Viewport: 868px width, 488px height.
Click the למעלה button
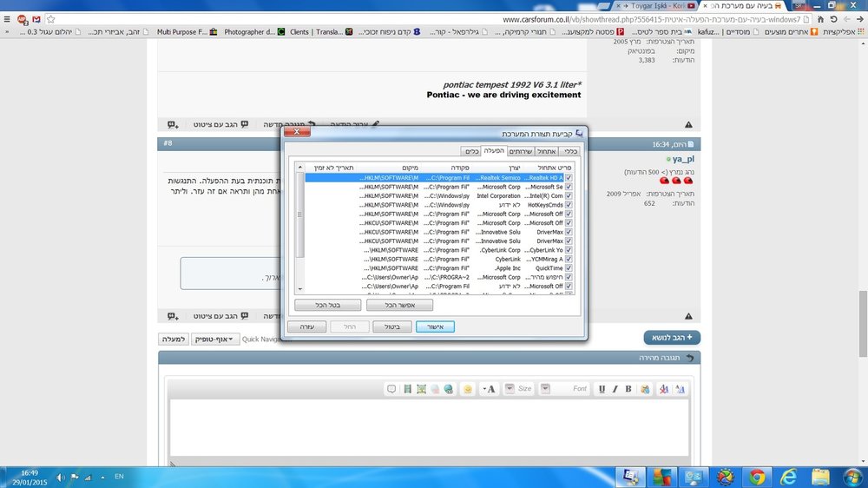174,339
